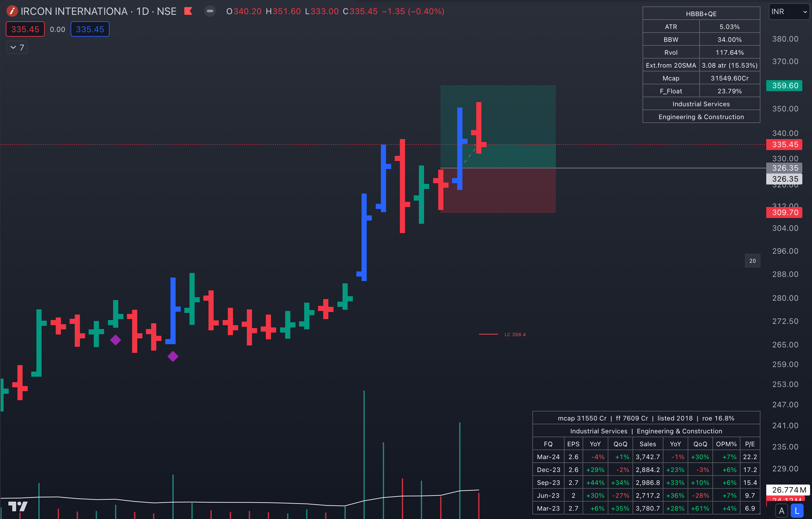The image size is (812, 519).
Task: Click the F_Float value 23.79%
Action: [x=730, y=91]
